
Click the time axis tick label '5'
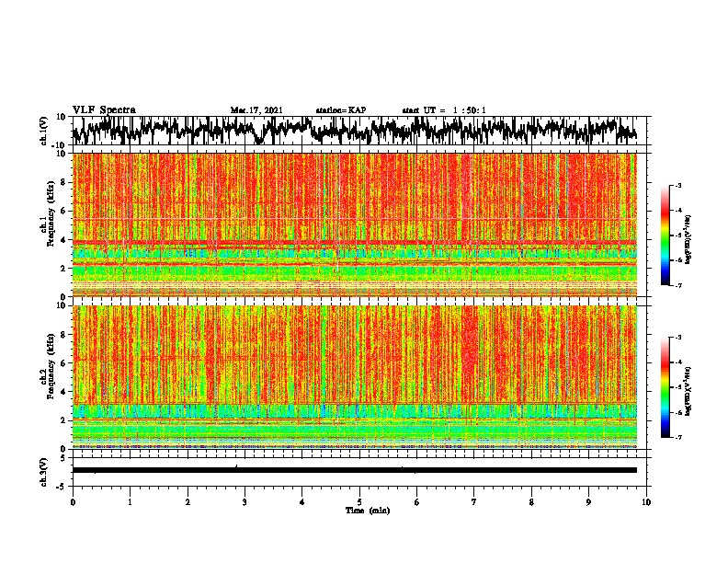pos(359,502)
